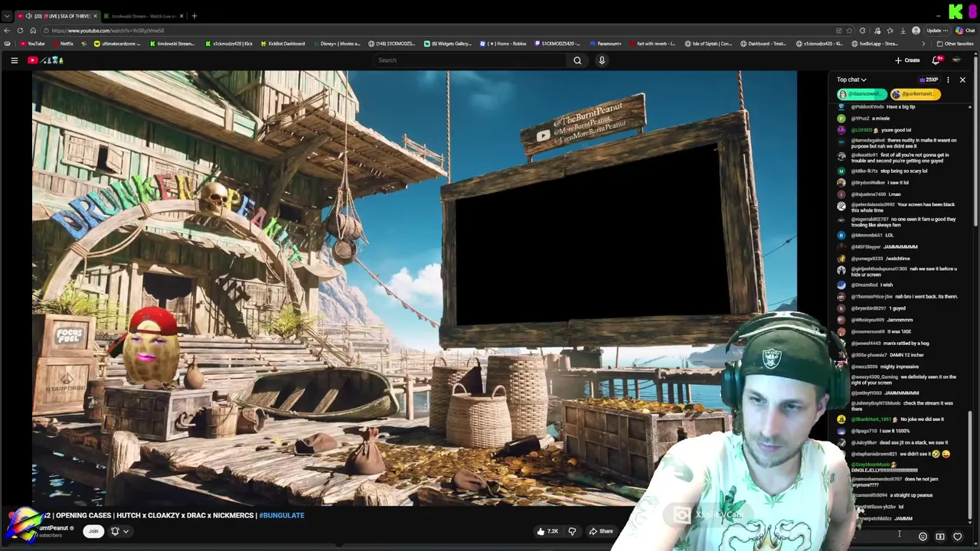Open KickBot Dashboard bookmark

point(282,44)
